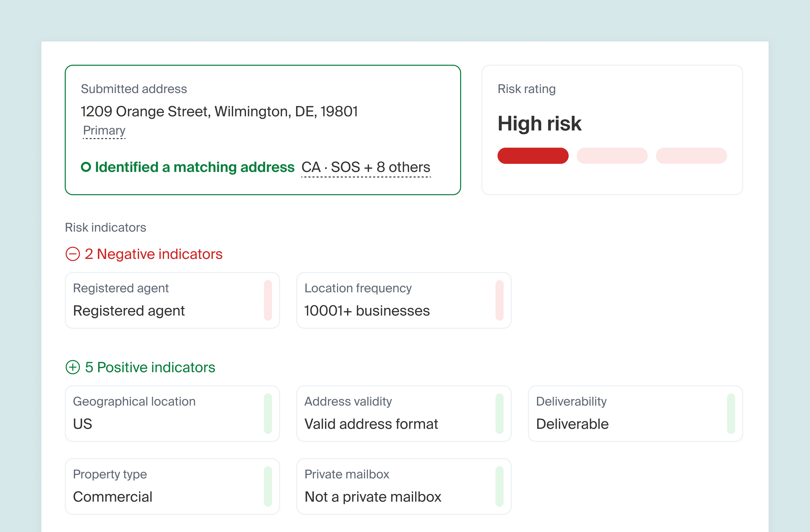The height and width of the screenshot is (532, 810).
Task: Open the Geographical location card
Action: [172, 414]
